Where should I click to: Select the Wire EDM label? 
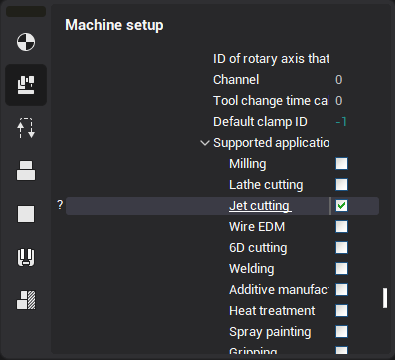point(257,227)
